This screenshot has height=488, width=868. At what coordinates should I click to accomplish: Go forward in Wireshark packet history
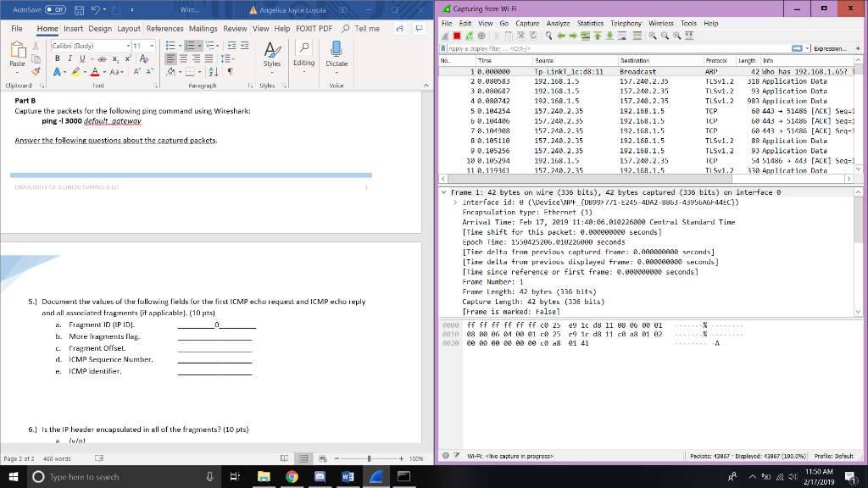[573, 36]
